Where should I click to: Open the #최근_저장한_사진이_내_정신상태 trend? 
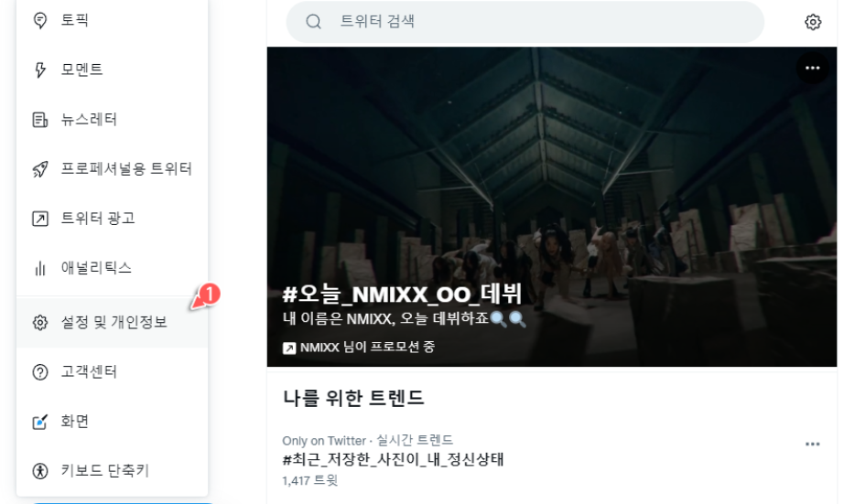pos(393,459)
